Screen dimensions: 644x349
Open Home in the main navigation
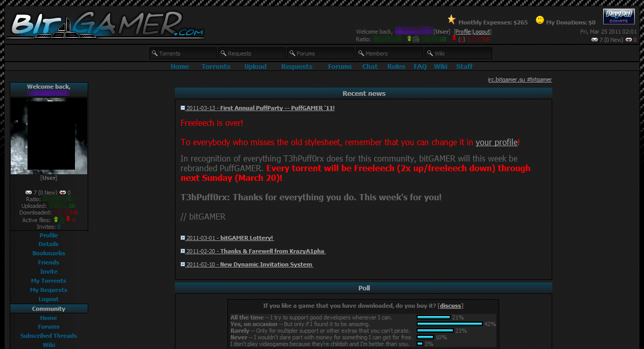[x=180, y=67]
